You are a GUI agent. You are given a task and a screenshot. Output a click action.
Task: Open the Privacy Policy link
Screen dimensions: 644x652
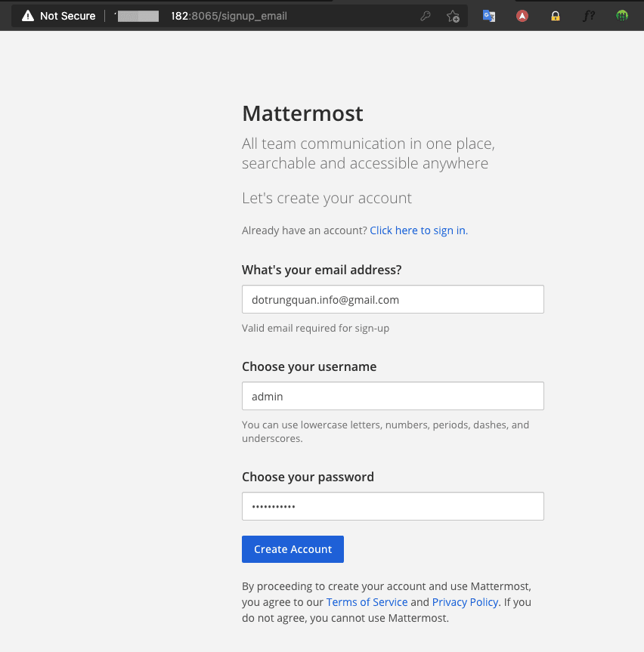[x=465, y=602]
